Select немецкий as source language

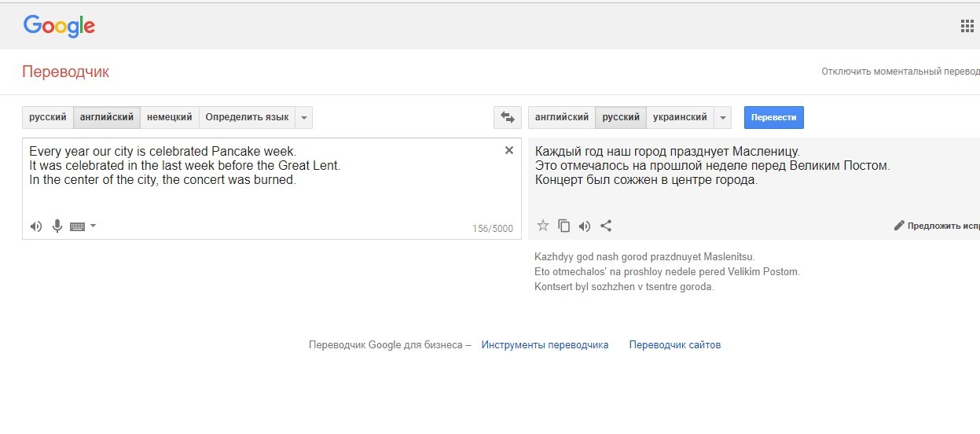click(170, 117)
